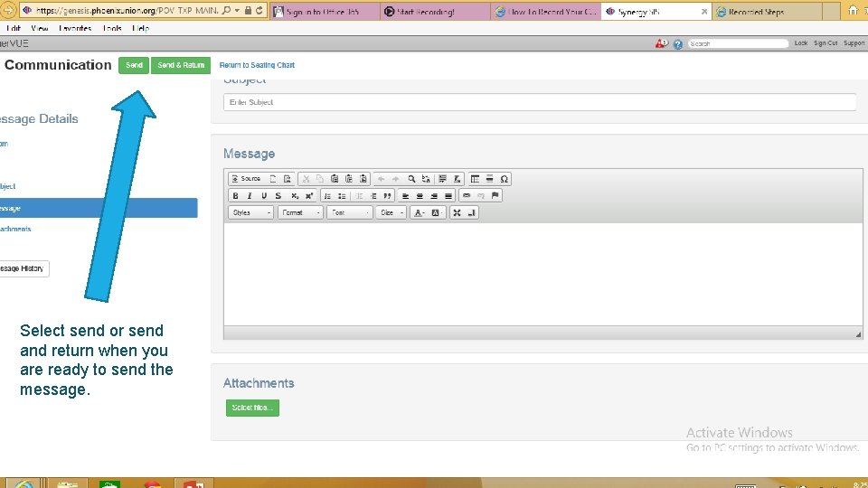
Task: Align text right
Action: [434, 196]
